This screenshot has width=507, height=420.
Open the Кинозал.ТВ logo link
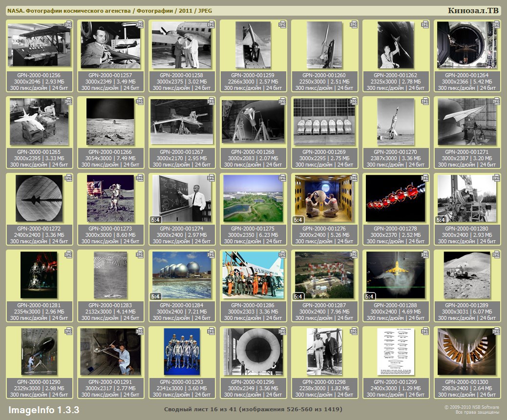click(472, 11)
